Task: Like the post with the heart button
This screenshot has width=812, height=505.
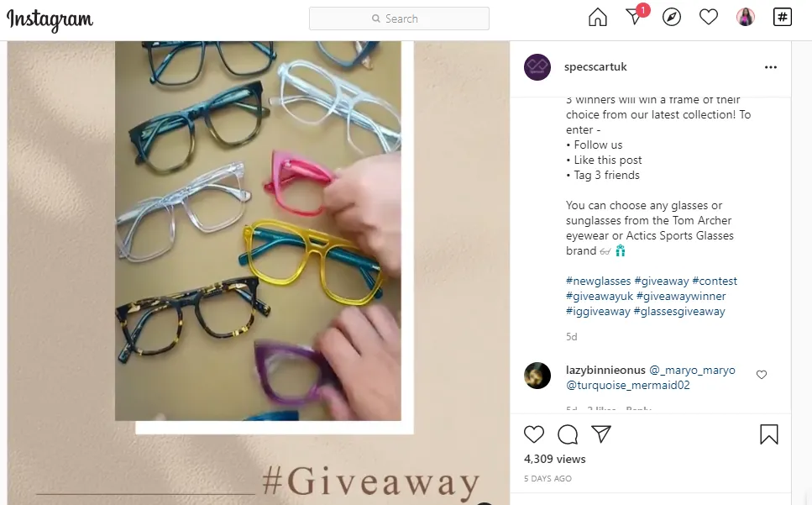Action: tap(534, 434)
